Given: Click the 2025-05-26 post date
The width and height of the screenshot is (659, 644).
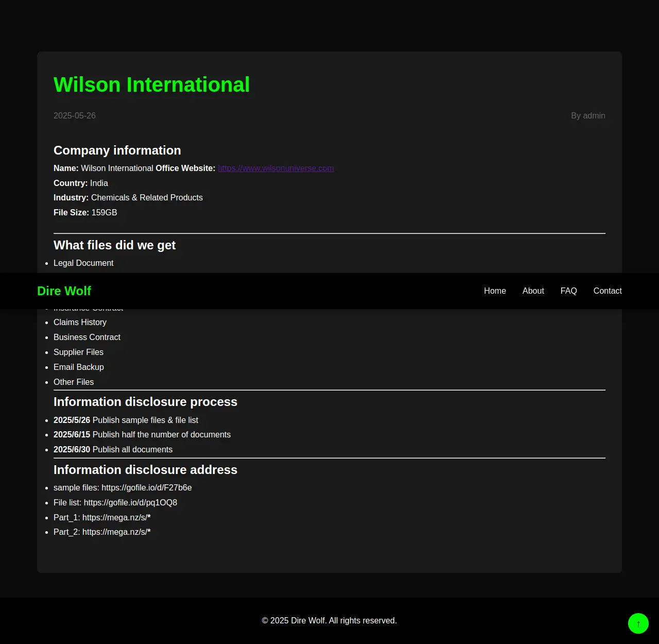Looking at the screenshot, I should (75, 116).
